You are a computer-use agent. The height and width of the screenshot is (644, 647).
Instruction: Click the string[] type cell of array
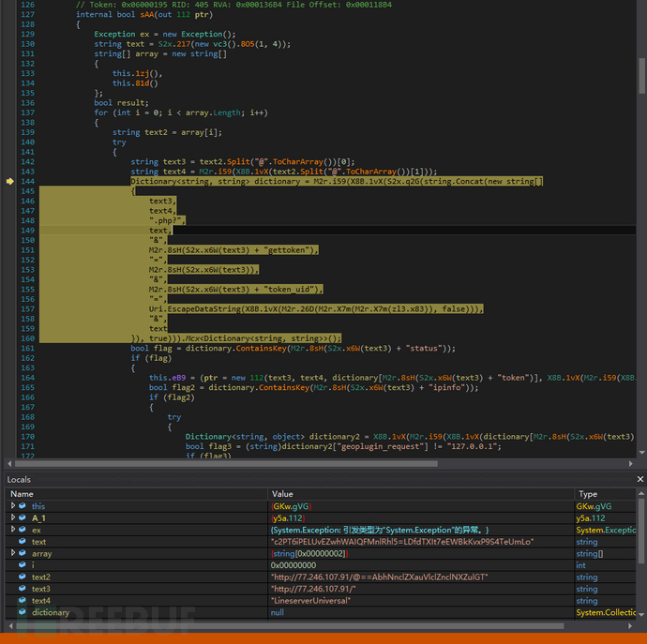coord(590,553)
